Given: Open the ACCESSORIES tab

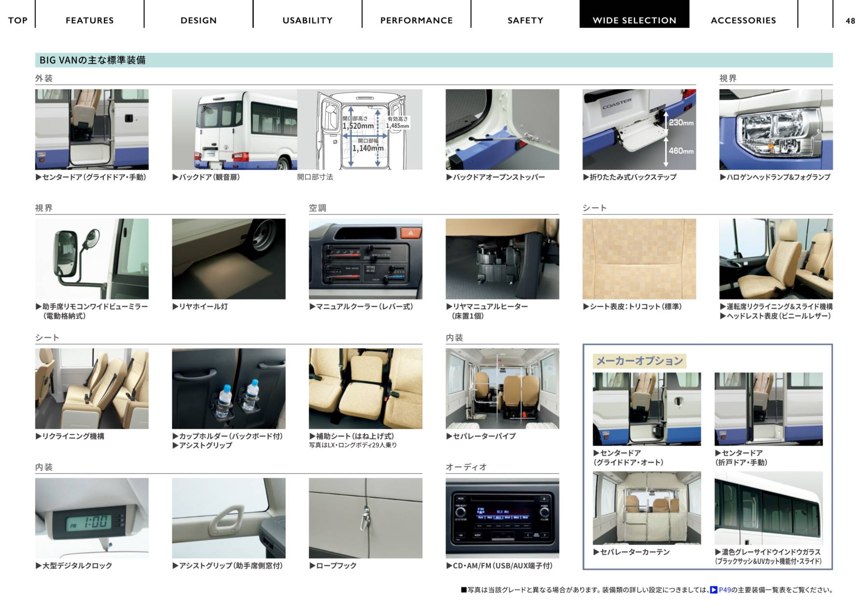Looking at the screenshot, I should tap(743, 20).
